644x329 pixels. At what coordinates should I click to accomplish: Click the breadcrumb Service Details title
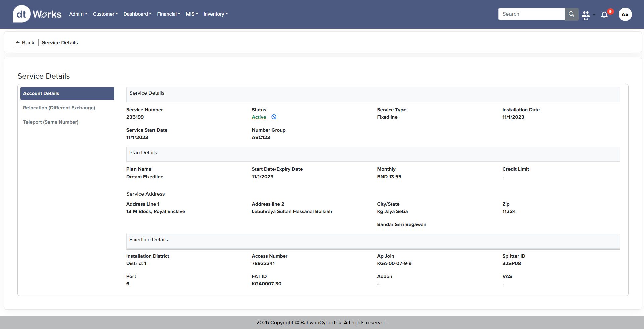[60, 43]
